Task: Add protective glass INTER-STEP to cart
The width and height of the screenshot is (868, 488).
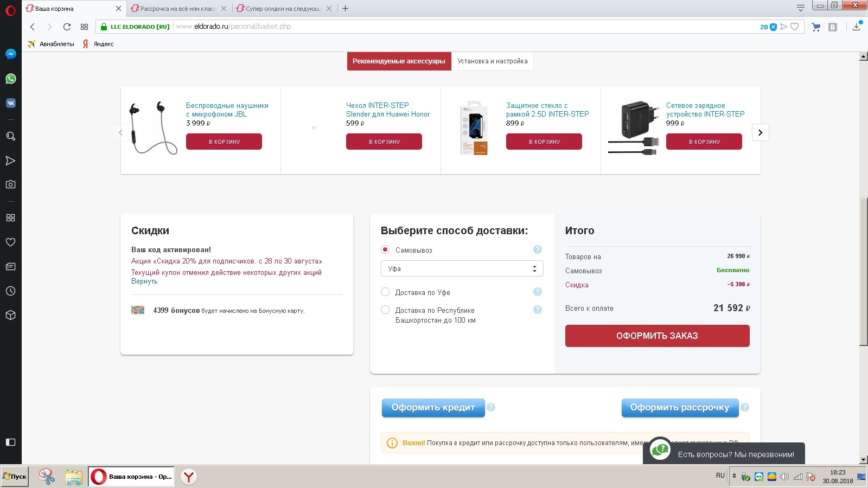Action: click(x=544, y=142)
